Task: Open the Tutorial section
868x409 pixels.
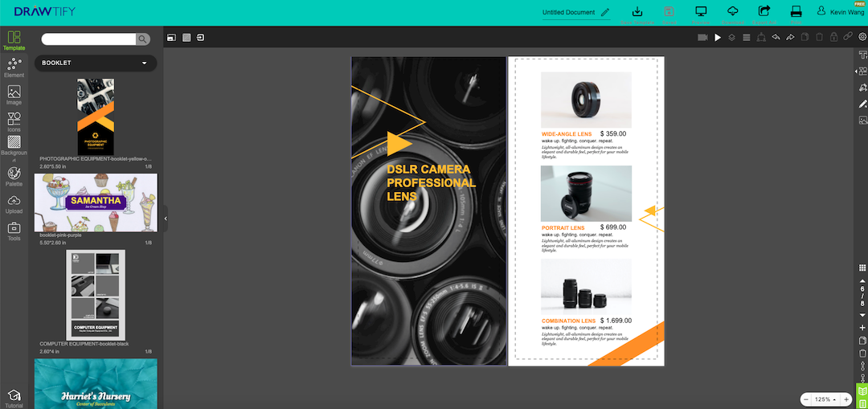Action: (x=14, y=399)
